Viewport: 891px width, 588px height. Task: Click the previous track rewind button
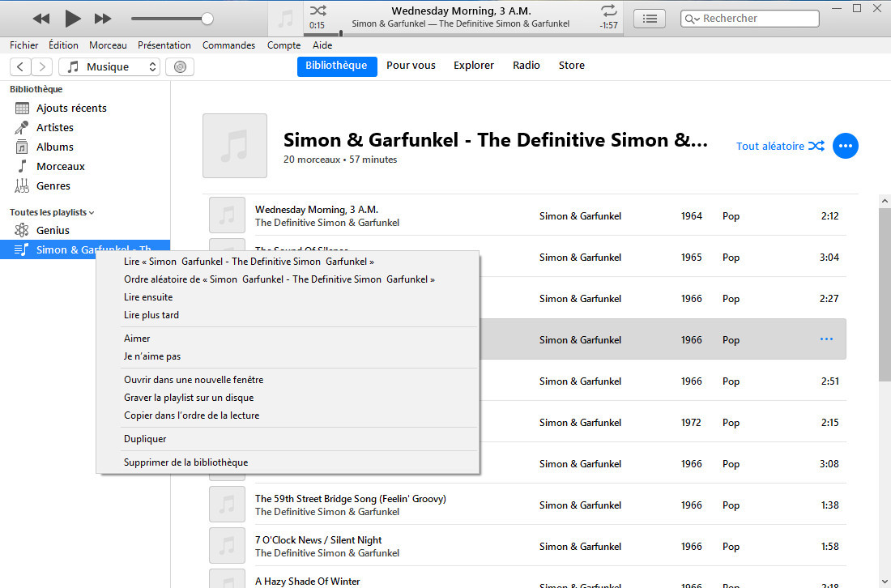(x=41, y=19)
